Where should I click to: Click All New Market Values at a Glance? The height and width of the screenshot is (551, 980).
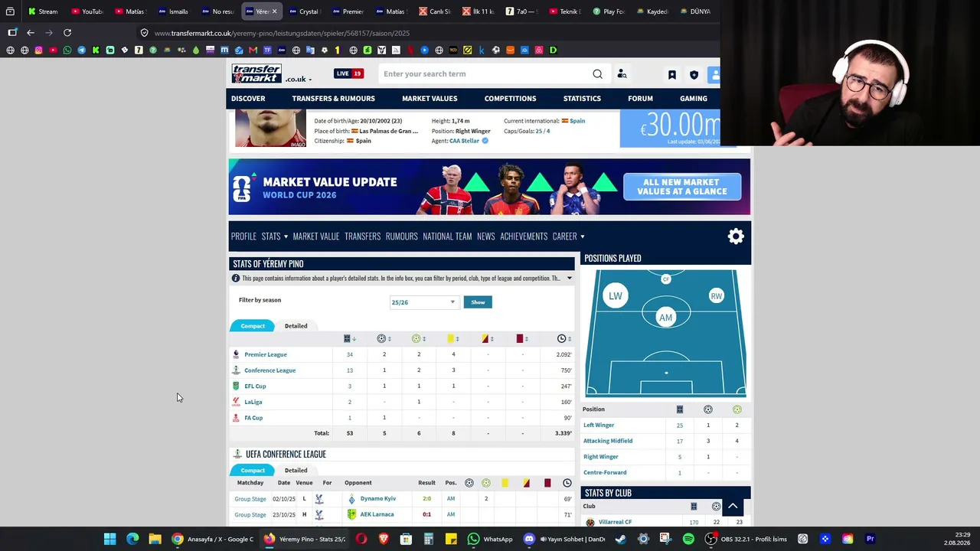coord(682,187)
